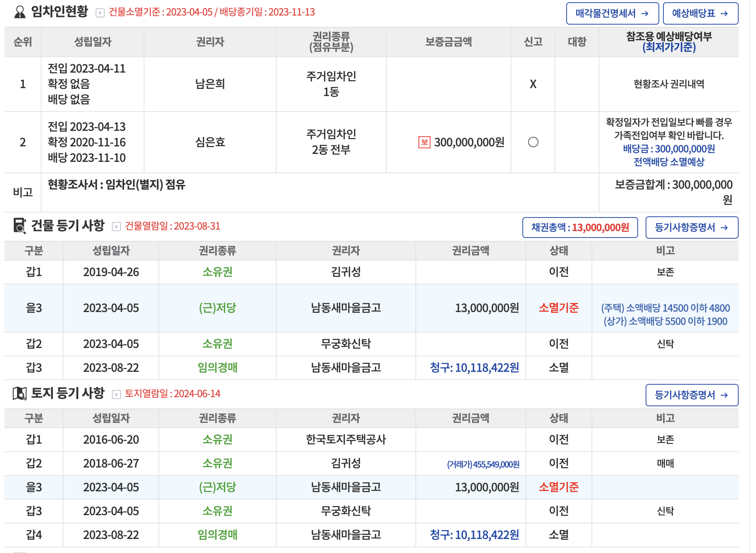Screen dimensions: 756x553
Task: Click 임의경매 right type in land 갑4 row
Action: tap(217, 535)
